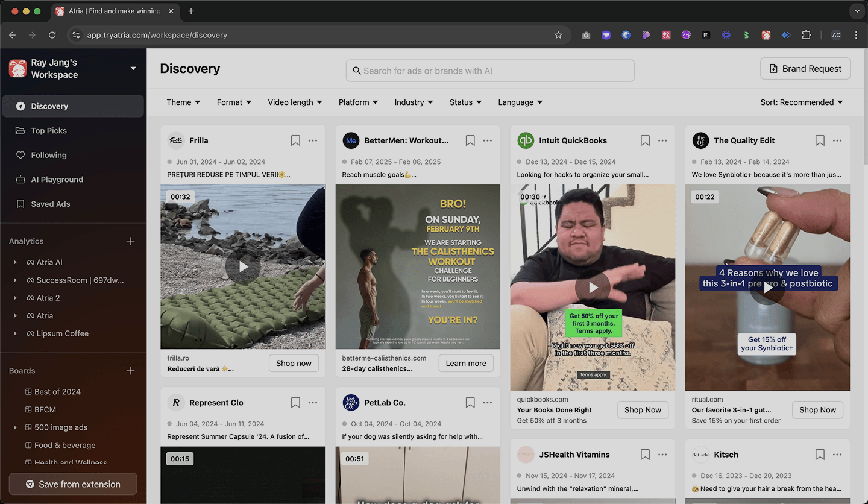Screen dimensions: 868x504
Task: Open more options on JSHealth Vitamins card
Action: tap(662, 455)
